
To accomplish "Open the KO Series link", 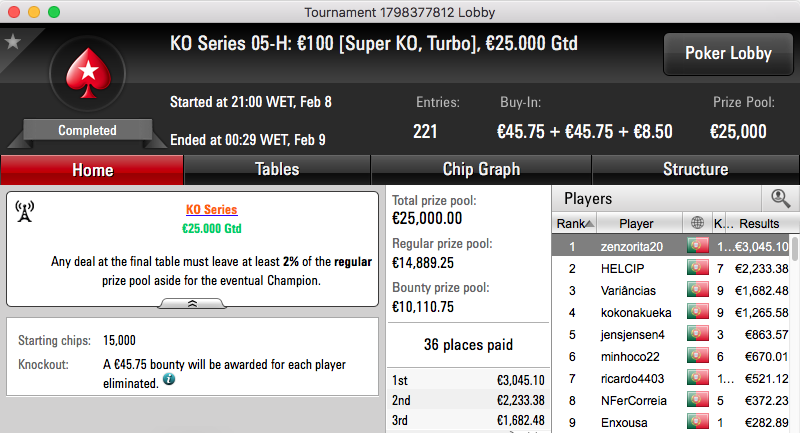I will point(211,210).
